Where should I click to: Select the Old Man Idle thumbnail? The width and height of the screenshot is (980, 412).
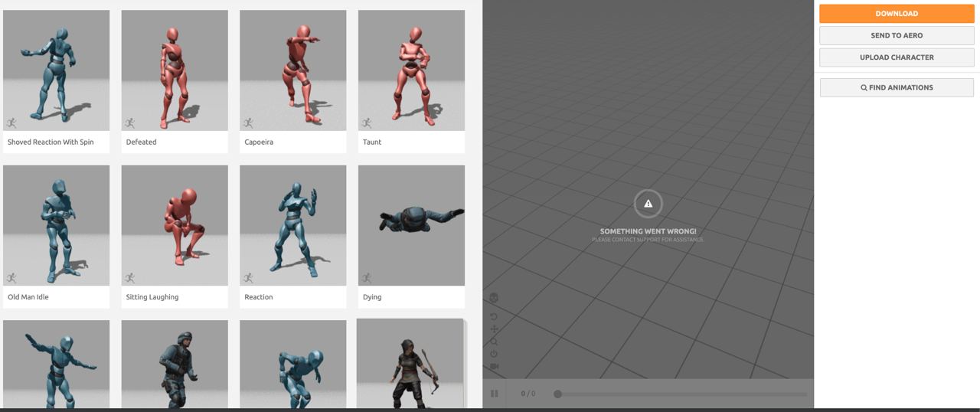click(56, 225)
